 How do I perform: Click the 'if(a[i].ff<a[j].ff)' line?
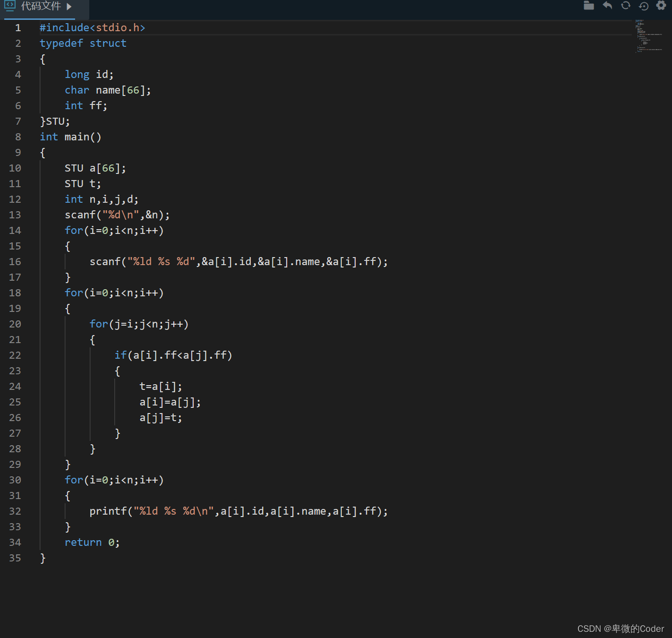(x=173, y=355)
